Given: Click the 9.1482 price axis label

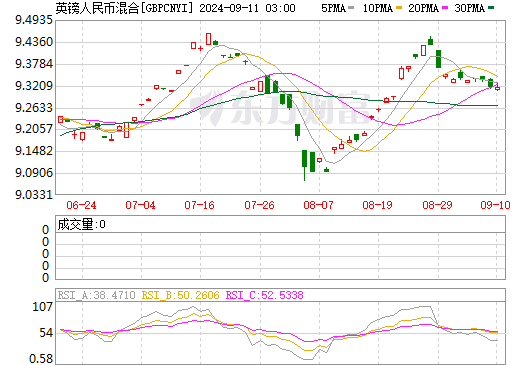Looking at the screenshot, I should click(x=34, y=151).
